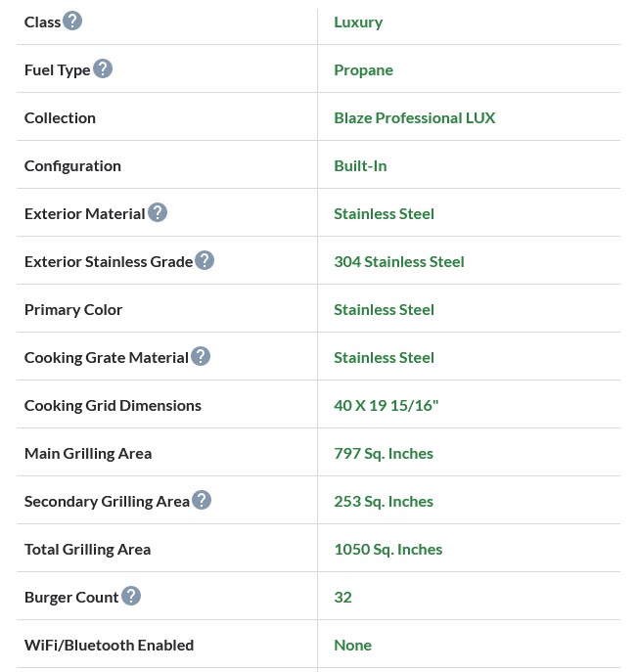Open Secondary Grilling Area help icon
The height and width of the screenshot is (672, 637).
(x=202, y=500)
